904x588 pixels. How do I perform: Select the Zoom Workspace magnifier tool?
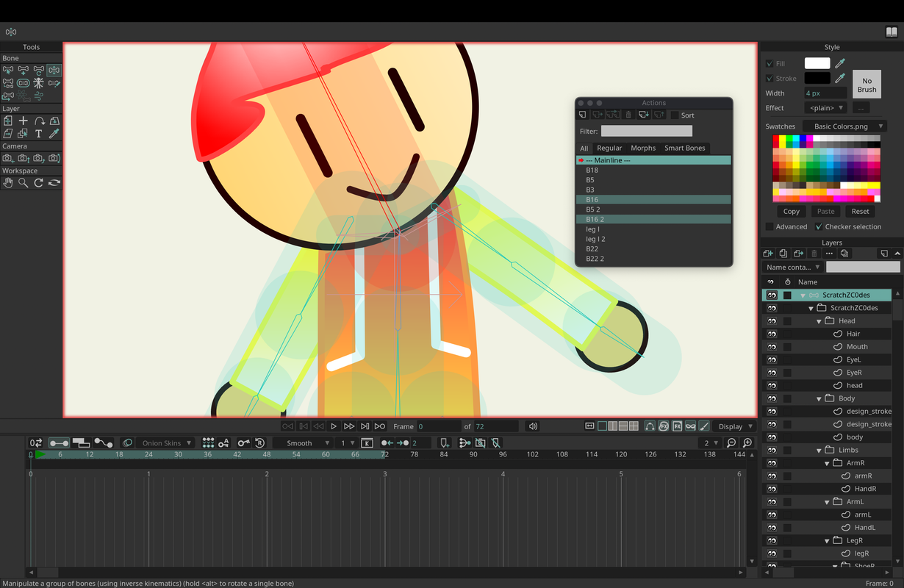point(24,183)
